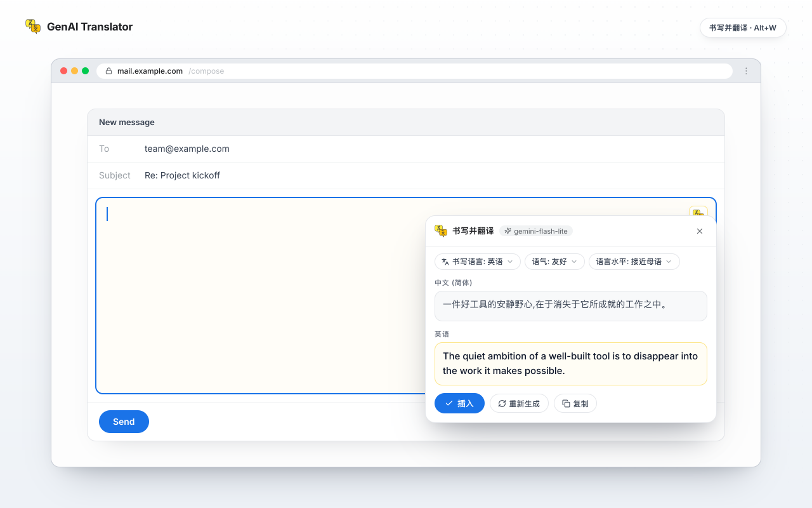812x508 pixels.
Task: Click the yellow window minimize dot
Action: [74, 71]
